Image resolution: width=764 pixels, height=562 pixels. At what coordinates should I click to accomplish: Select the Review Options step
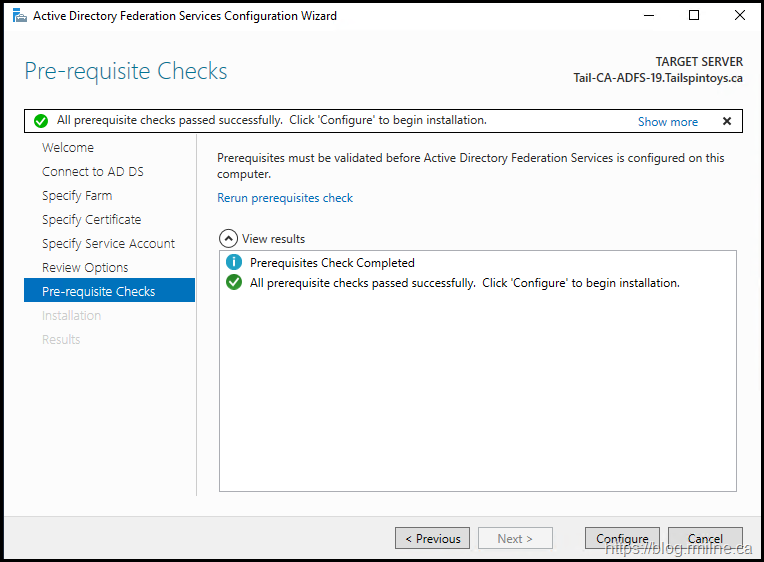point(85,267)
